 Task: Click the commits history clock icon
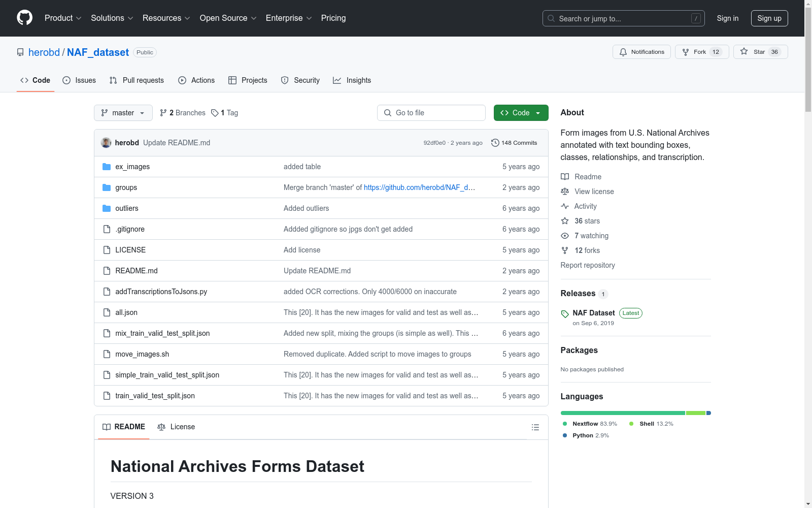[495, 143]
